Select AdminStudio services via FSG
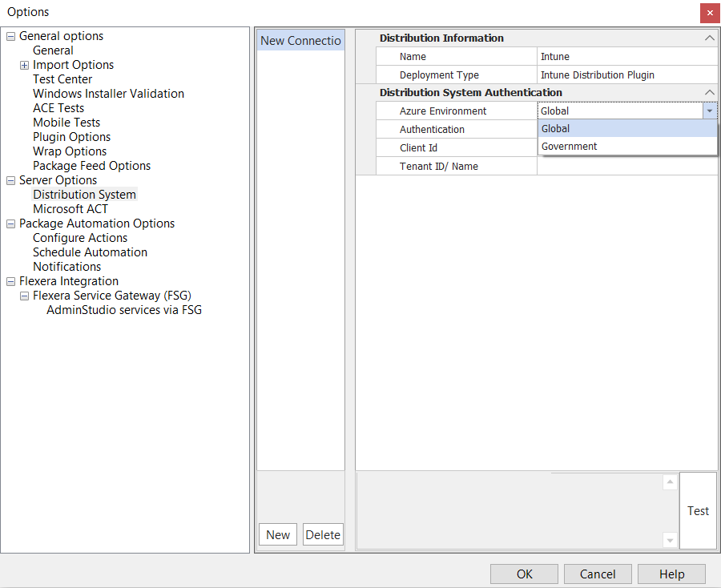The height and width of the screenshot is (588, 721). coord(116,309)
